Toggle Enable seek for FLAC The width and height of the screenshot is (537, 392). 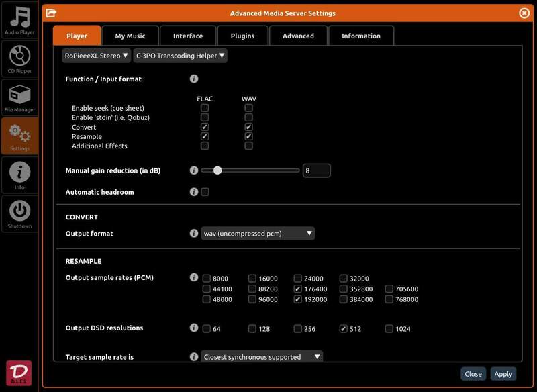pyautogui.click(x=205, y=108)
